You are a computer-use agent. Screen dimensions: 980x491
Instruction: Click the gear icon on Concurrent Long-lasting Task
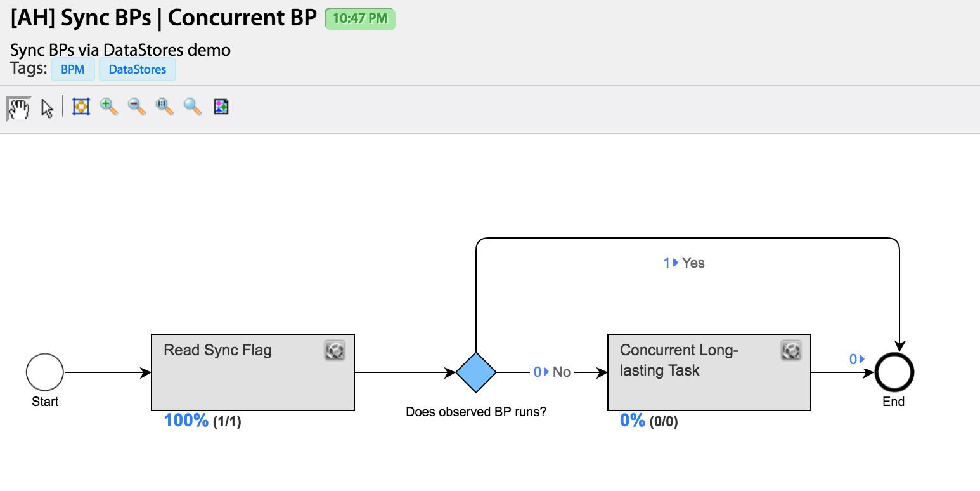(790, 350)
